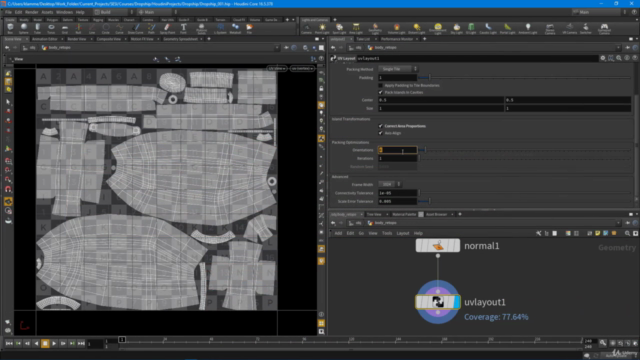Screen dimensions: 640x360
Task: Switch to the Render View tab
Action: (77, 39)
